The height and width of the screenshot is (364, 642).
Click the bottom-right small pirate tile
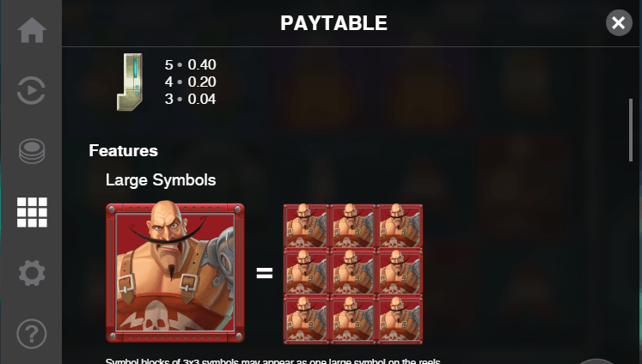point(400,319)
